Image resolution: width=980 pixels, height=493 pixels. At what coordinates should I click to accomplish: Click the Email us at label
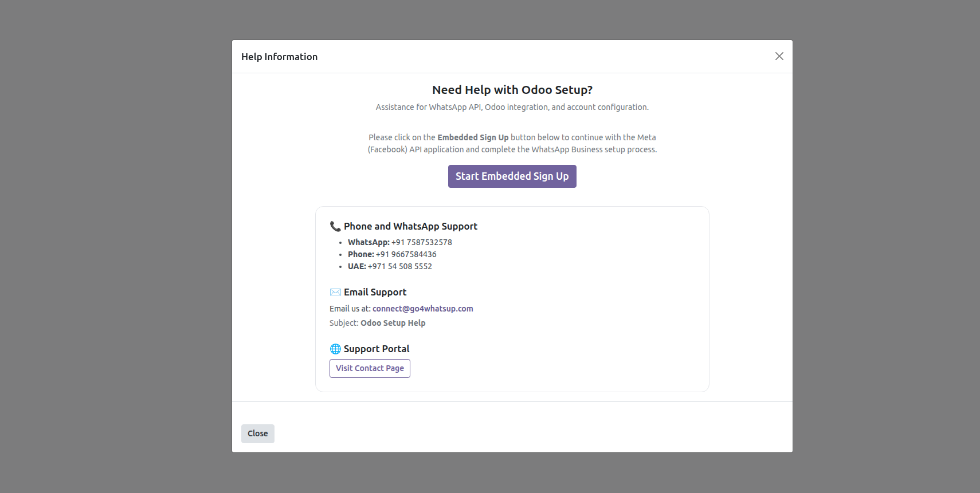click(x=350, y=309)
